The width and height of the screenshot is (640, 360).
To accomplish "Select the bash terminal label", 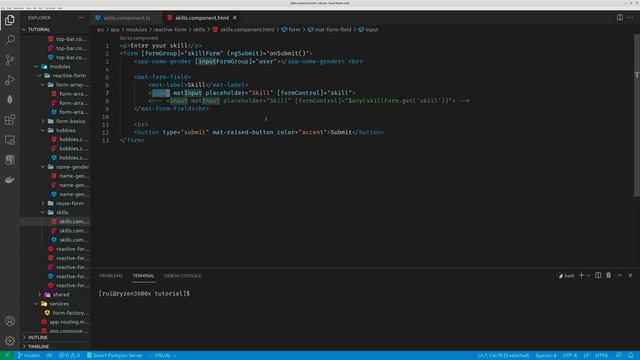I will 566,276.
